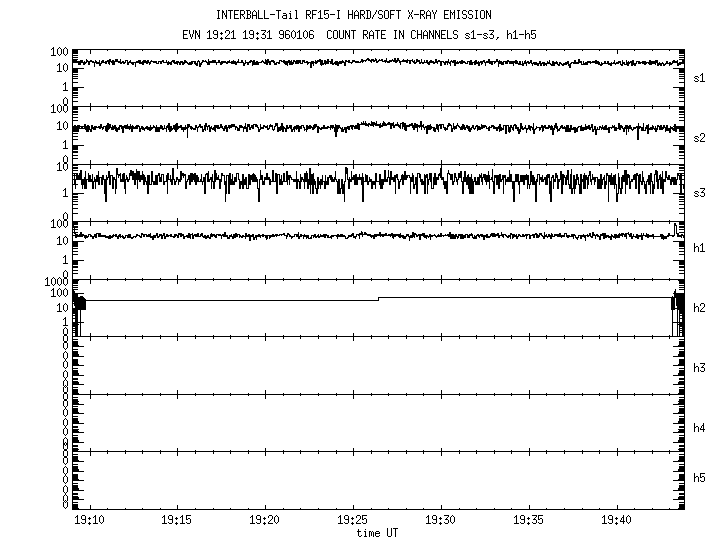Select the 19:35 time tick label
This screenshot has width=720, height=550.
[x=528, y=520]
